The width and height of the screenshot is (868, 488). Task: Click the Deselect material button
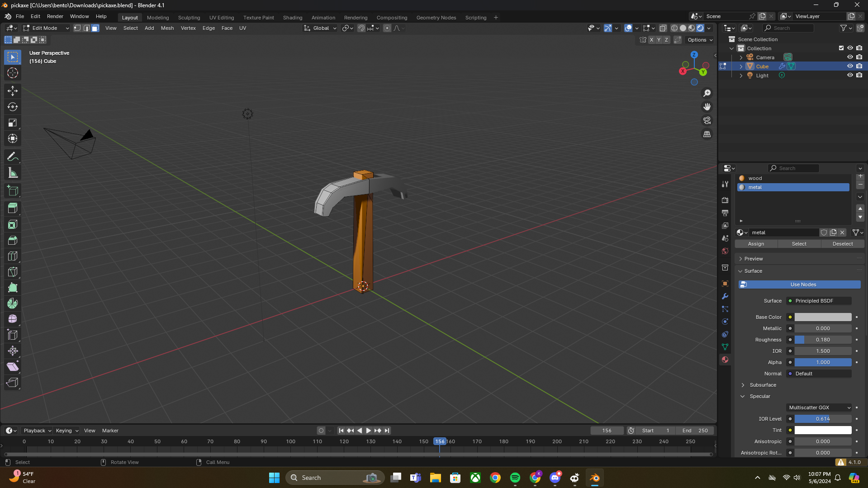click(x=843, y=244)
